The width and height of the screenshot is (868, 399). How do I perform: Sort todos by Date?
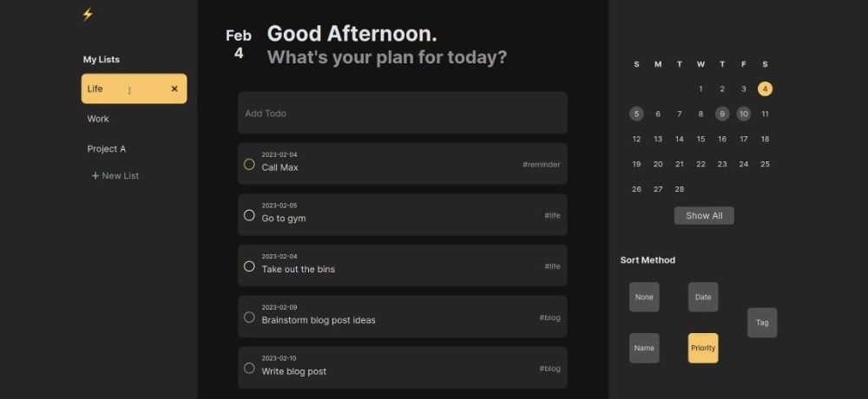click(703, 298)
